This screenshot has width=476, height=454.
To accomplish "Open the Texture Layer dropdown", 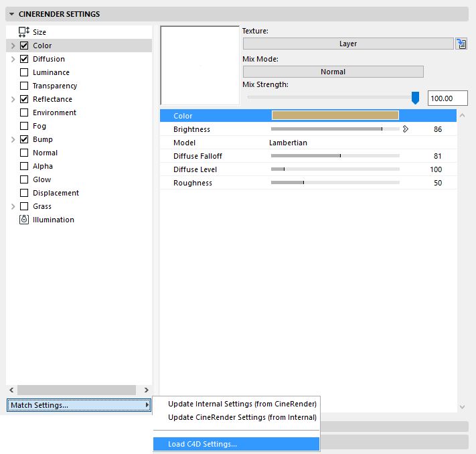I will [x=348, y=44].
